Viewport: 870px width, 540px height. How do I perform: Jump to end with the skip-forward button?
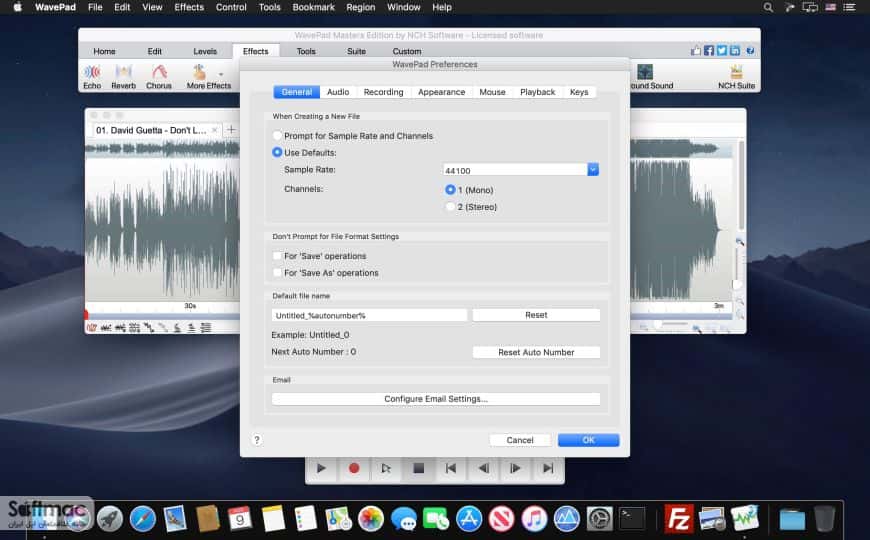pyautogui.click(x=548, y=468)
